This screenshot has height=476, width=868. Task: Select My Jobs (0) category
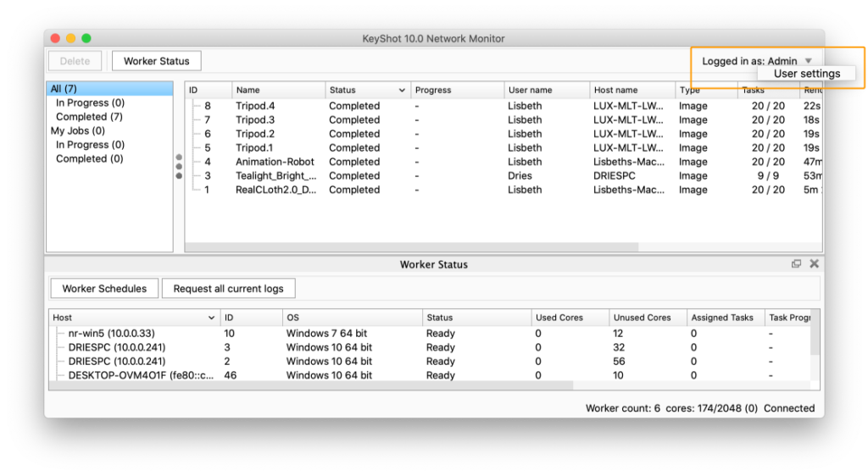[x=78, y=130]
